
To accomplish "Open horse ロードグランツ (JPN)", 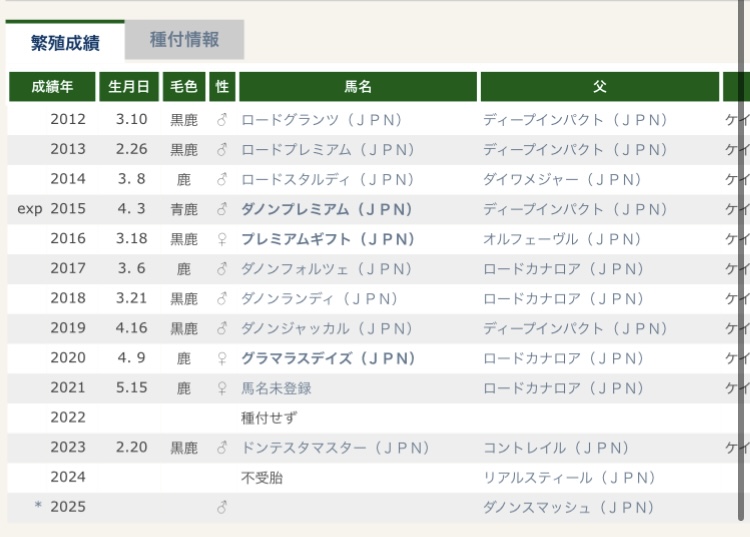I will tap(321, 120).
